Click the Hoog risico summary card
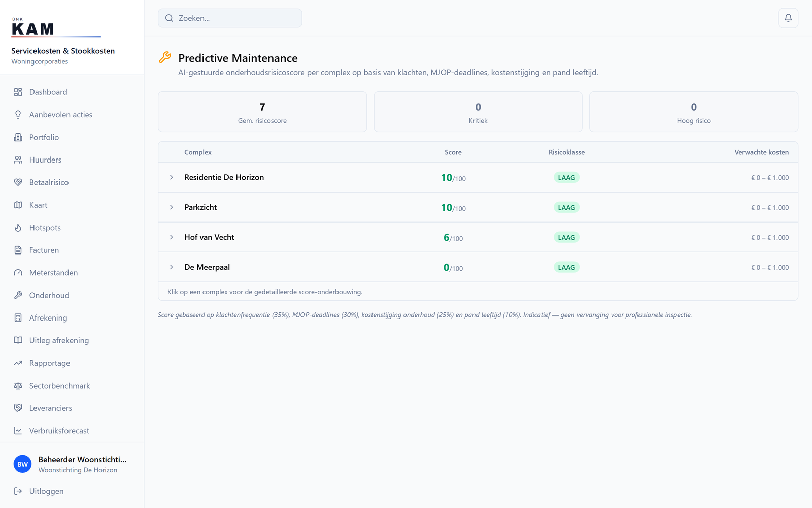Screen dimensions: 812x508 [694, 112]
